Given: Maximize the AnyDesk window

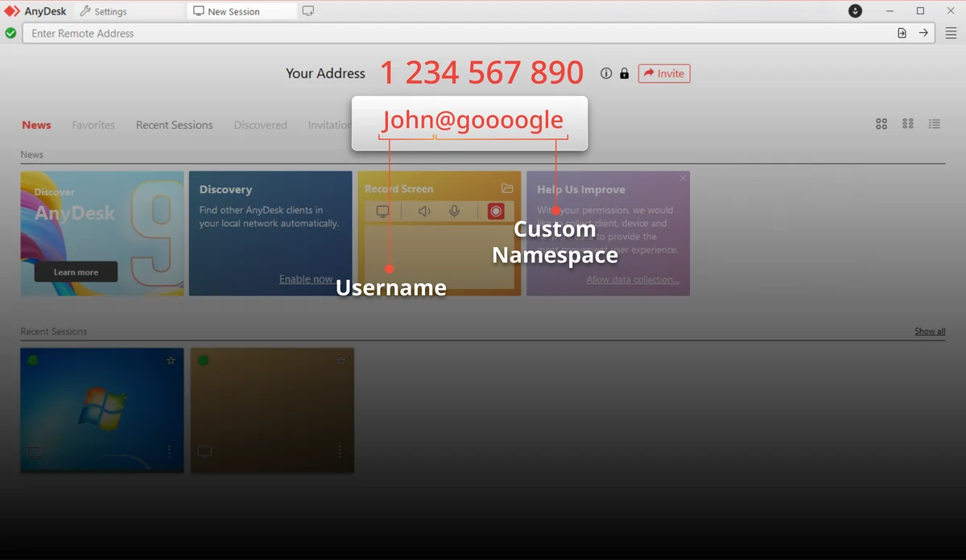Looking at the screenshot, I should tap(920, 11).
